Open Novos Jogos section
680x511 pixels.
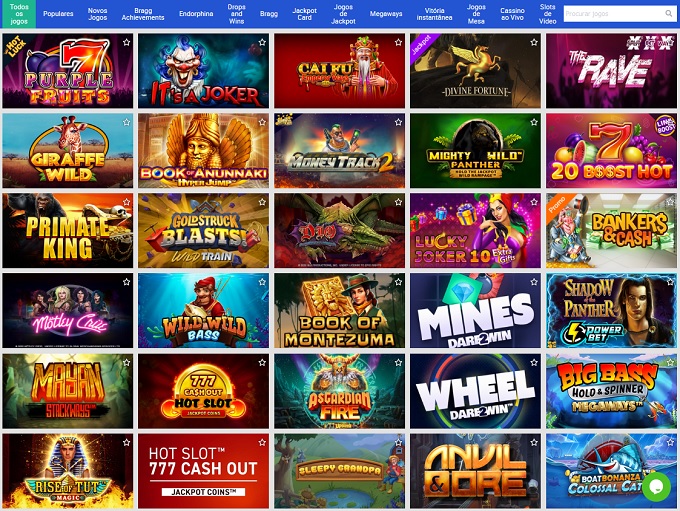(97, 14)
